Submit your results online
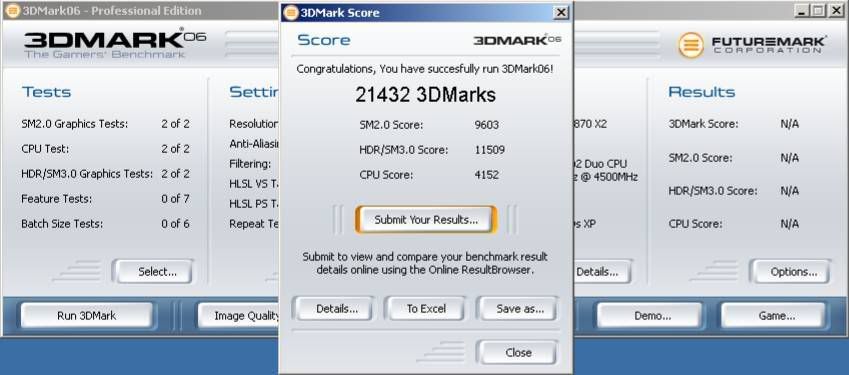The height and width of the screenshot is (375, 849). [426, 220]
